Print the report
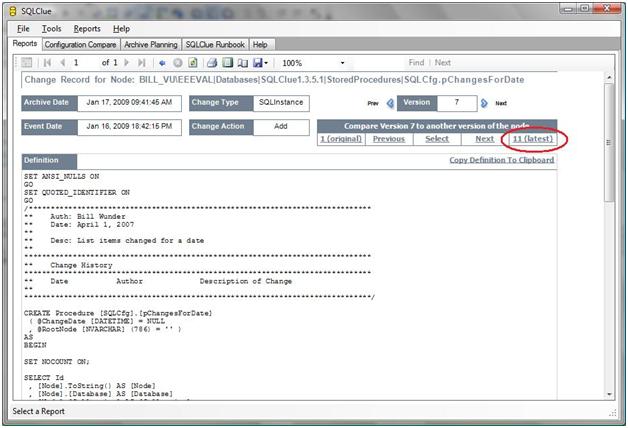 (x=212, y=63)
